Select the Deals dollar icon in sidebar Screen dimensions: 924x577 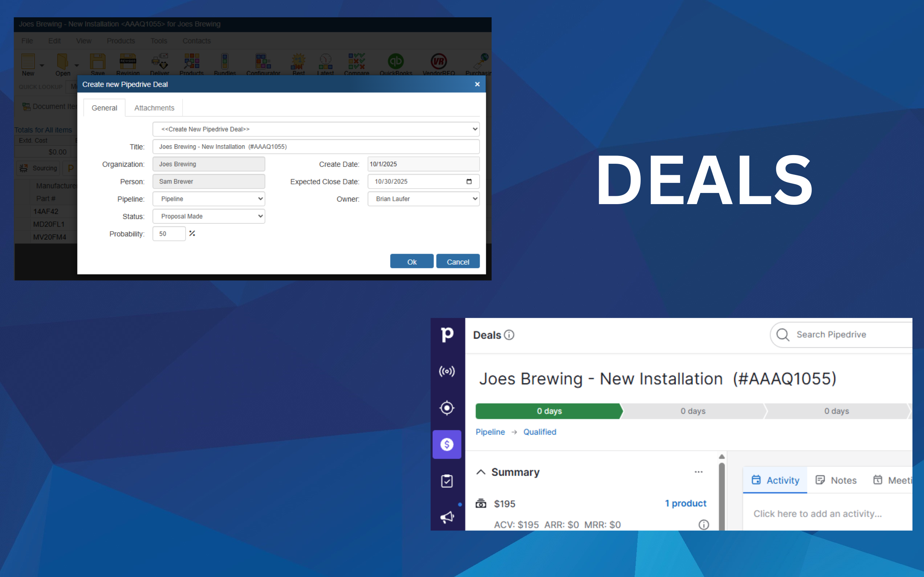coord(447,444)
